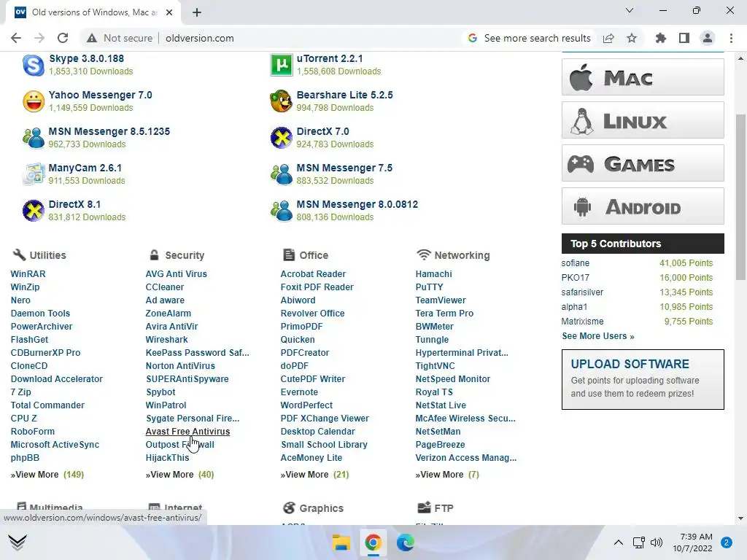
Task: Click the MSN Messenger 7.5 icon
Action: coord(282,174)
